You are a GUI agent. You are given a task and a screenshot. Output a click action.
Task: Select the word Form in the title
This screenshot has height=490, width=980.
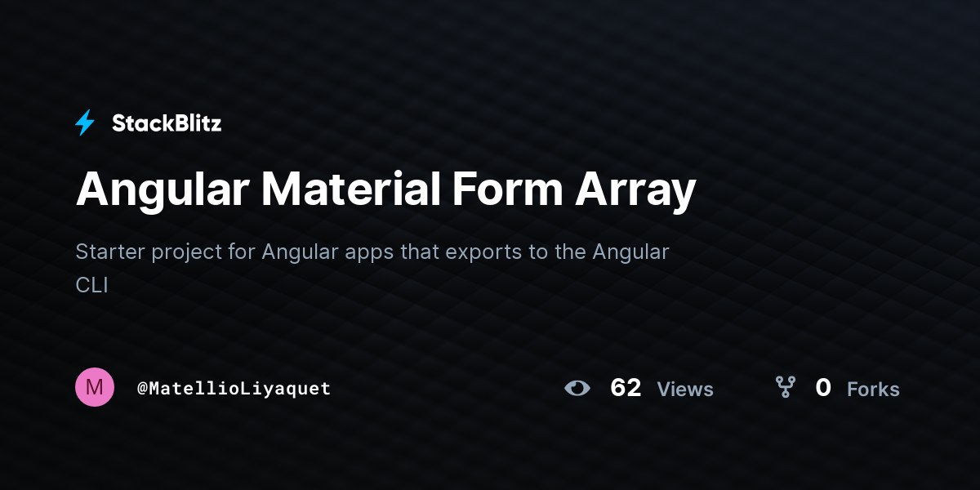click(x=507, y=189)
